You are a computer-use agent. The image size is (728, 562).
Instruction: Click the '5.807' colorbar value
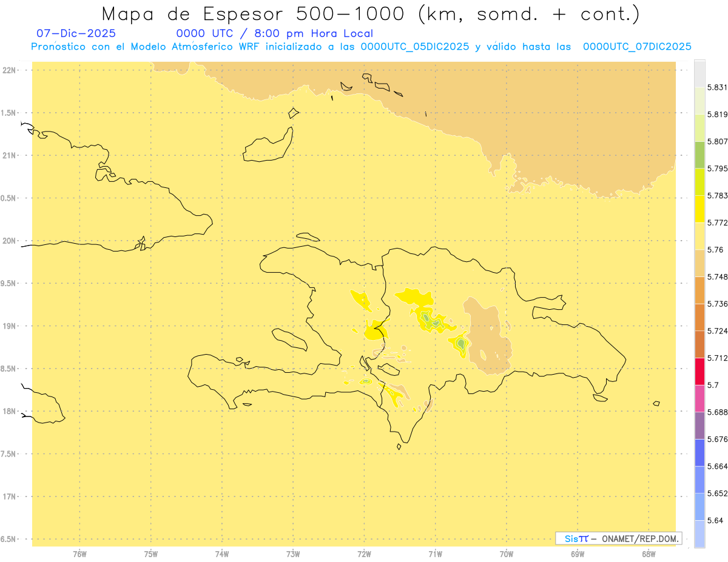tap(718, 141)
